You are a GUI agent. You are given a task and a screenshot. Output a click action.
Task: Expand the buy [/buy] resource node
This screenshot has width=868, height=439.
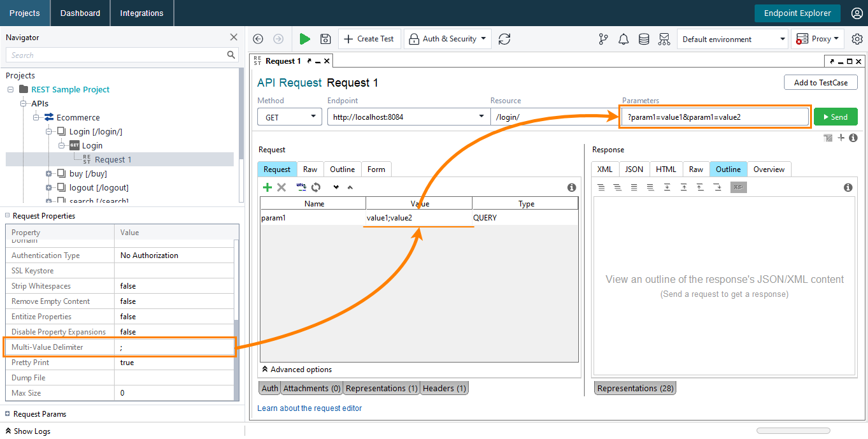pyautogui.click(x=49, y=173)
